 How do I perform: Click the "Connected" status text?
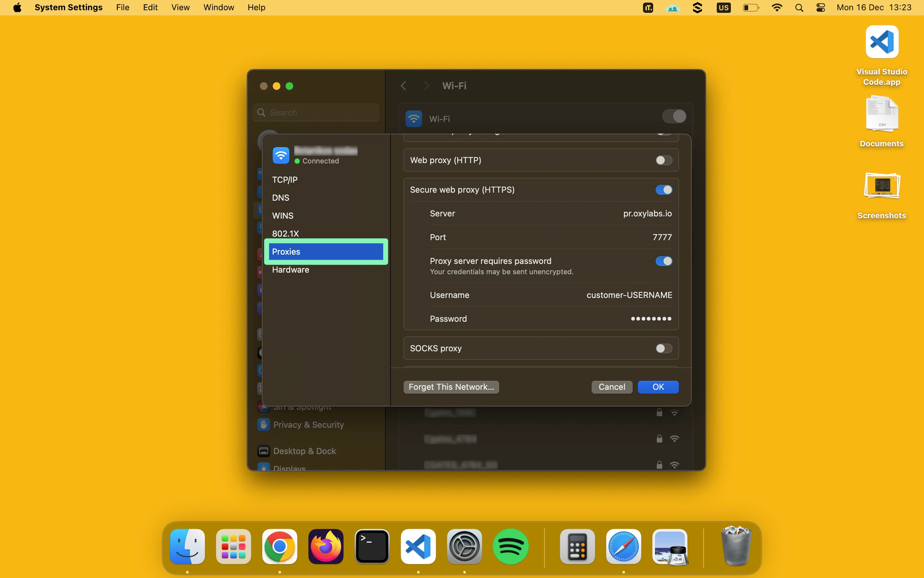[320, 161]
